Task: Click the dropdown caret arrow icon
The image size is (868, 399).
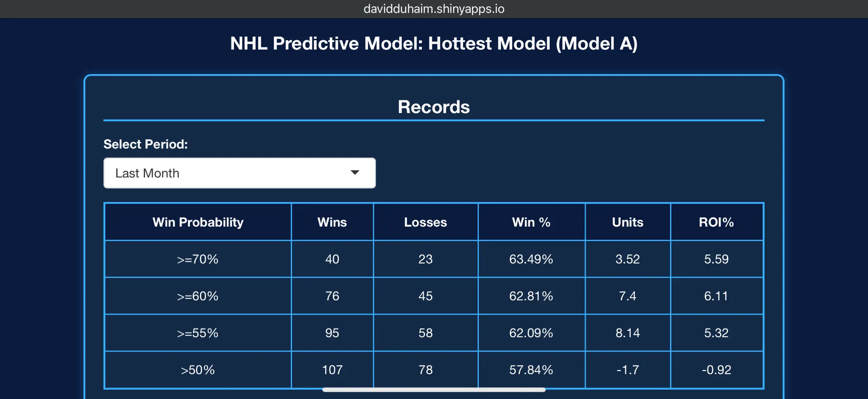Action: pyautogui.click(x=355, y=172)
